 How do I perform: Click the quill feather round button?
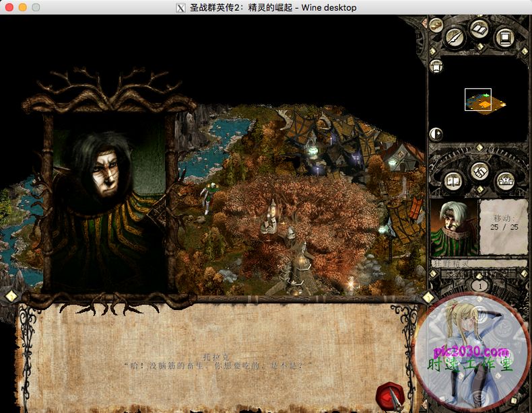455,38
